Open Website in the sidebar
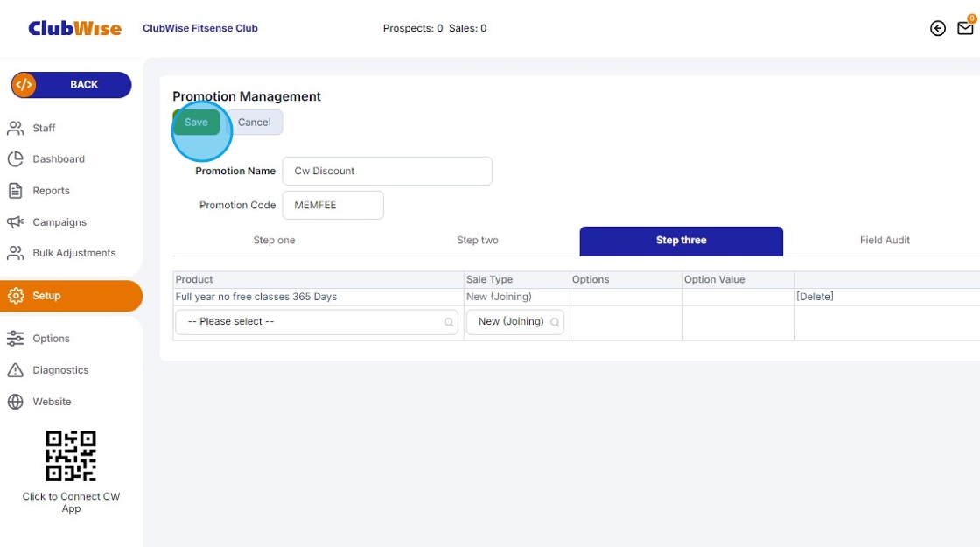 pyautogui.click(x=52, y=402)
